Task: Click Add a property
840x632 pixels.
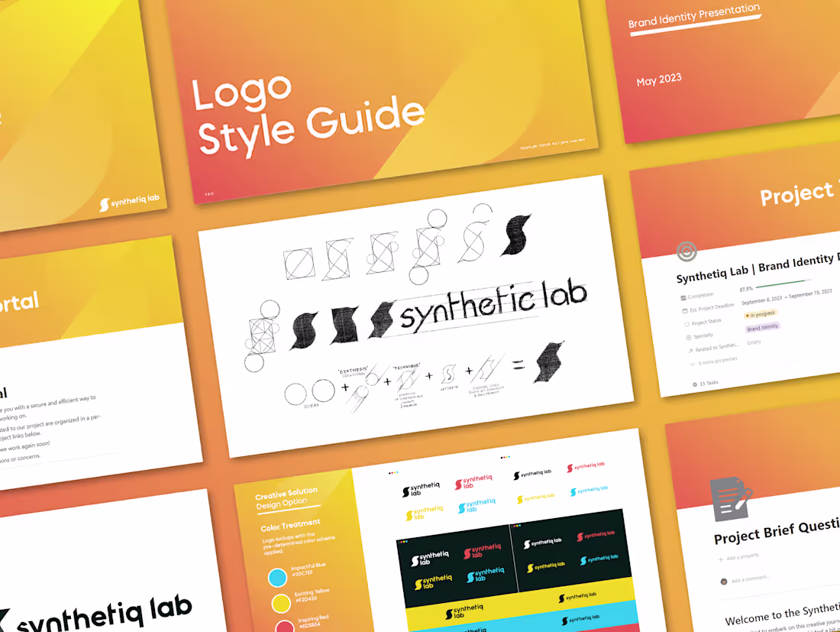Action: click(x=738, y=557)
